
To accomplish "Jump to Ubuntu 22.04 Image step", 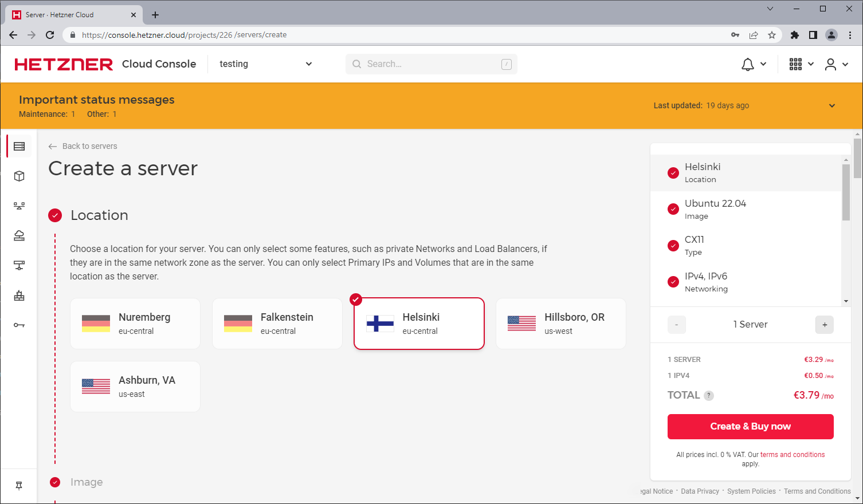I will coord(746,209).
